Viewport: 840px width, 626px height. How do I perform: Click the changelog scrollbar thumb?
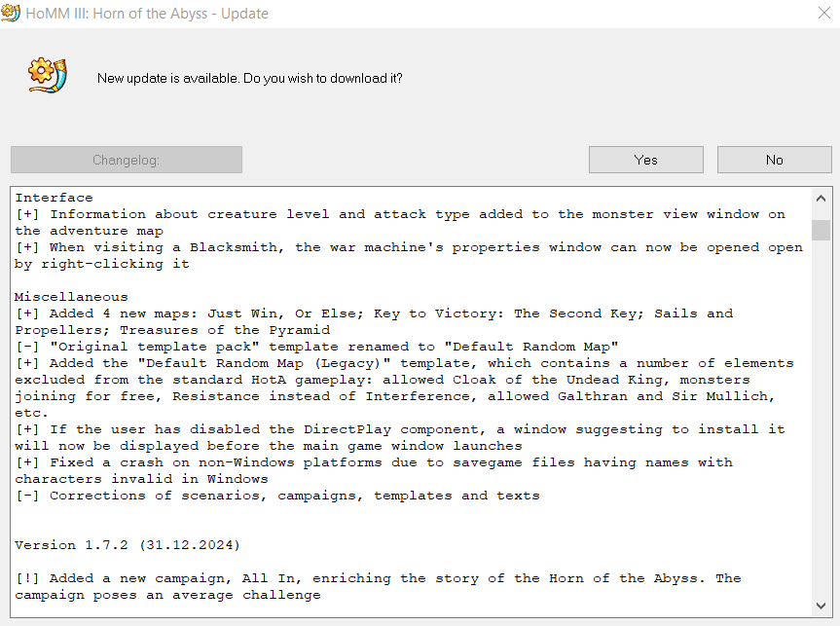(821, 230)
